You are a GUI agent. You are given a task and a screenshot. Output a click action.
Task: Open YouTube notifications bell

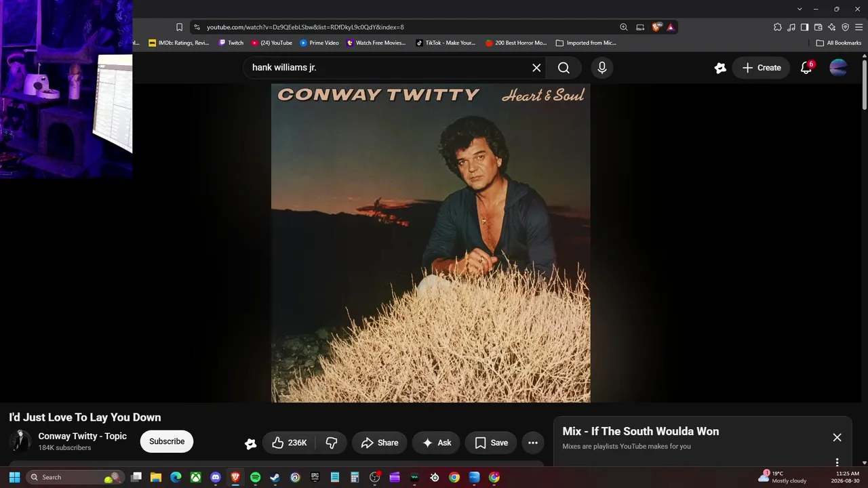tap(806, 68)
